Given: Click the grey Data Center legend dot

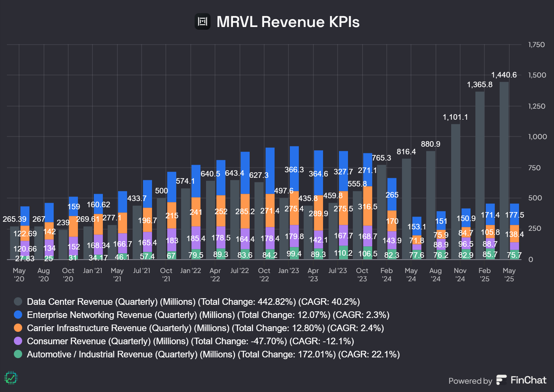Looking at the screenshot, I should (18, 301).
